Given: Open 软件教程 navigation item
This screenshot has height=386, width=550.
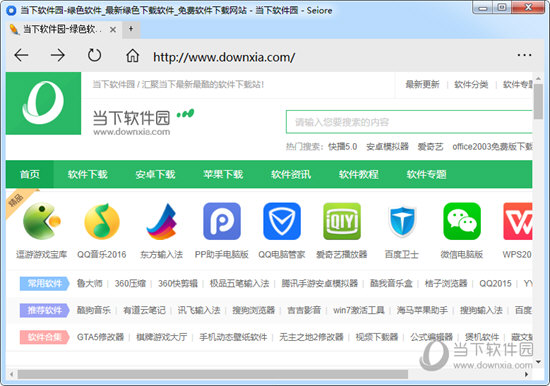Looking at the screenshot, I should [358, 174].
